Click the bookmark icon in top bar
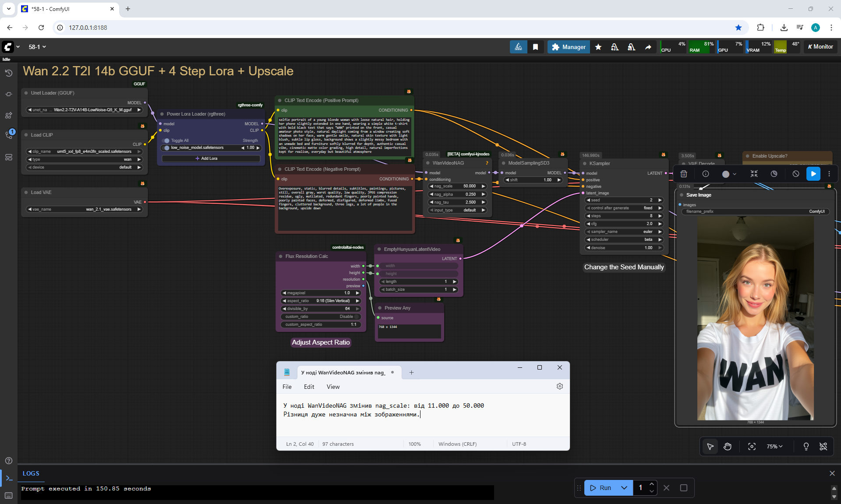Image resolution: width=841 pixels, height=504 pixels. click(535, 47)
